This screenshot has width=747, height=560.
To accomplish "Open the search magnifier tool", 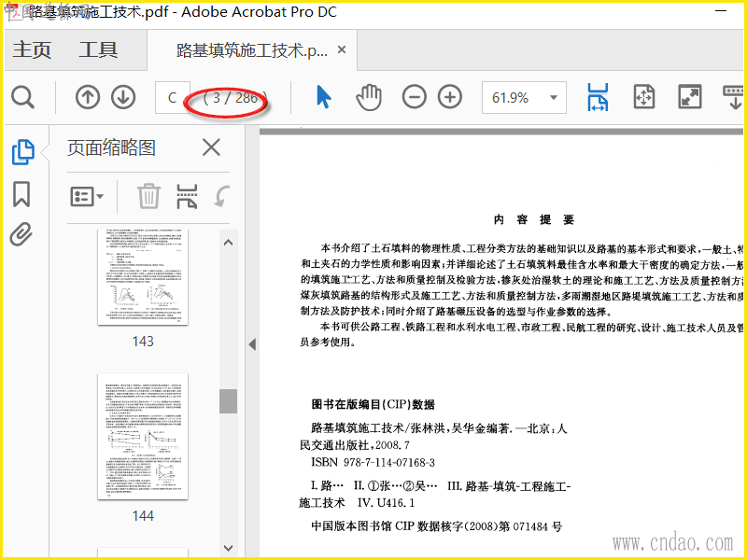I will [x=22, y=98].
